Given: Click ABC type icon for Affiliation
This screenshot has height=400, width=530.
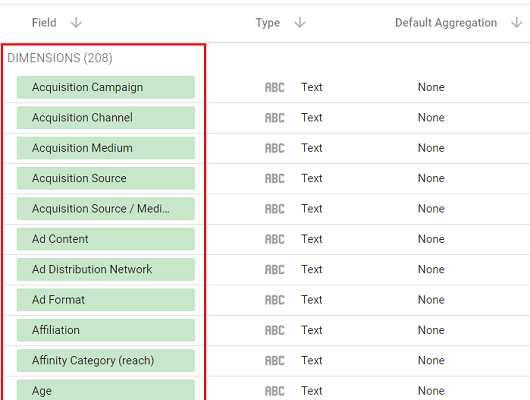Looking at the screenshot, I should [x=274, y=330].
